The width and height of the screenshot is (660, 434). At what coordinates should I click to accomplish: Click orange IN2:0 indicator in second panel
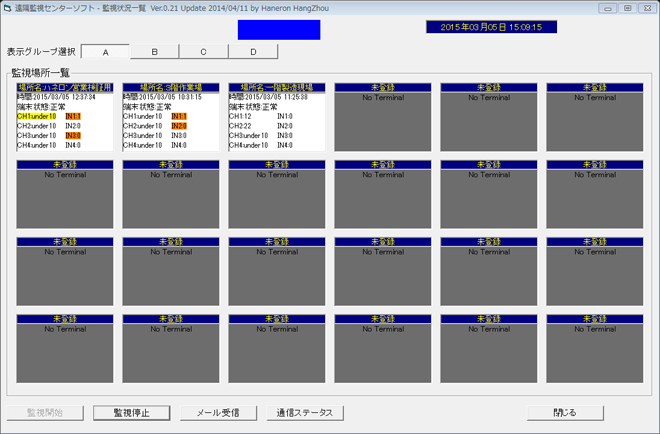point(178,126)
